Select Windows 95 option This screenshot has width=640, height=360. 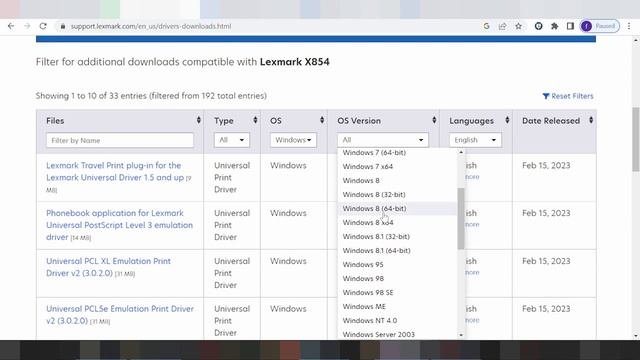397,264
